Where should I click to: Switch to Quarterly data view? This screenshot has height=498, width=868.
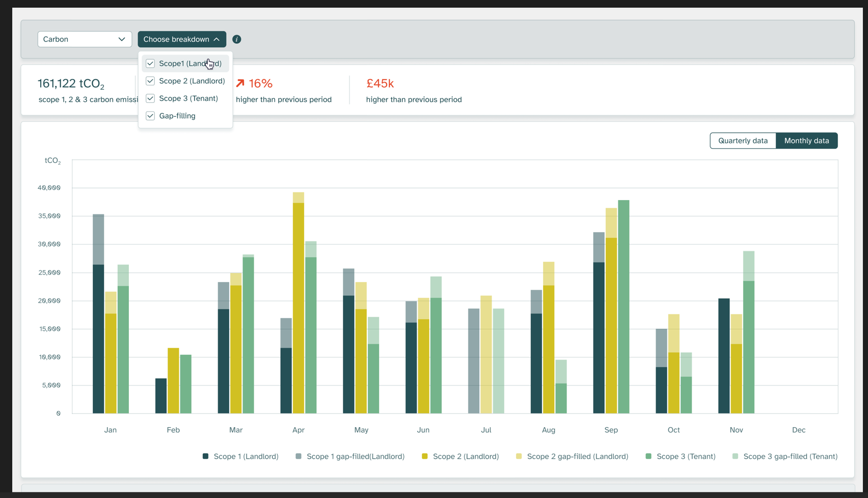click(742, 141)
